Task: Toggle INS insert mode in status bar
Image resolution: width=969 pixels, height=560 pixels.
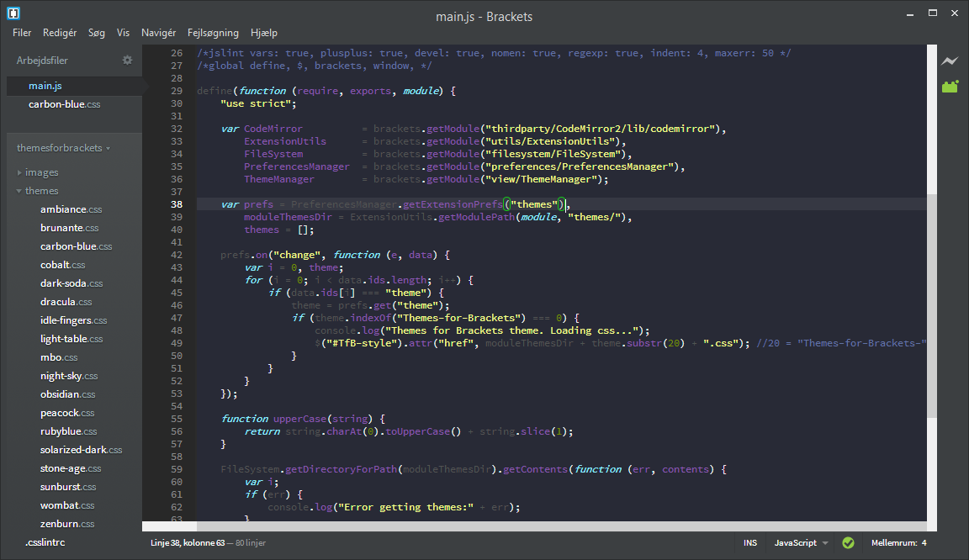Action: click(x=749, y=543)
